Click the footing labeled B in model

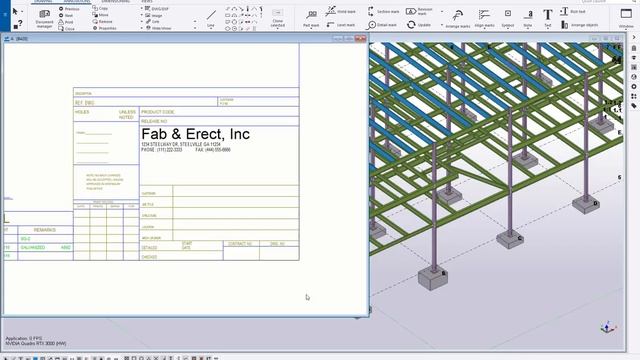(433, 279)
